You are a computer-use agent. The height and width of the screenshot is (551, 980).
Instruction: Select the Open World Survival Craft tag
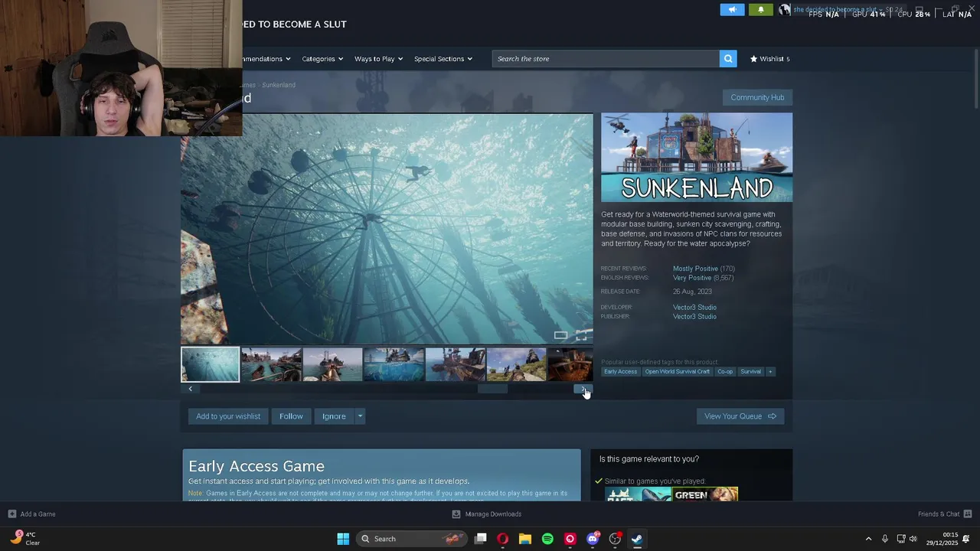tap(677, 372)
